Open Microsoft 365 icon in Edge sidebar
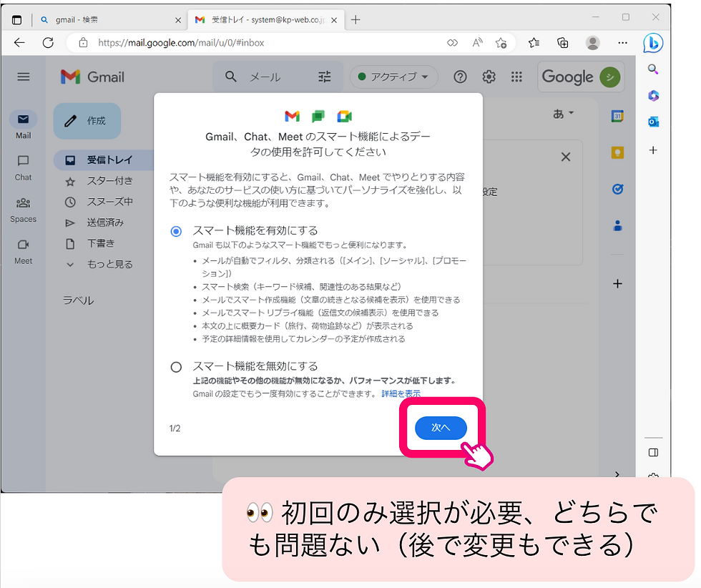This screenshot has height=588, width=701. click(653, 95)
